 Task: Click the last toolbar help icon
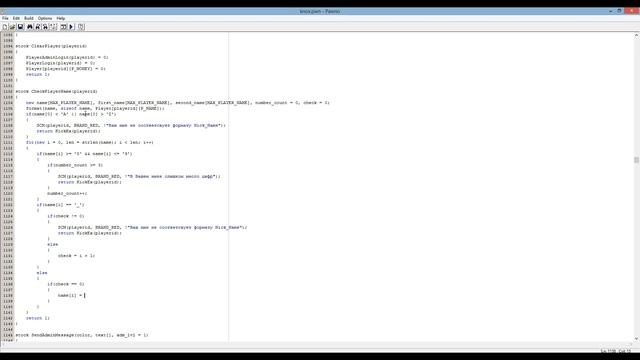(81, 27)
